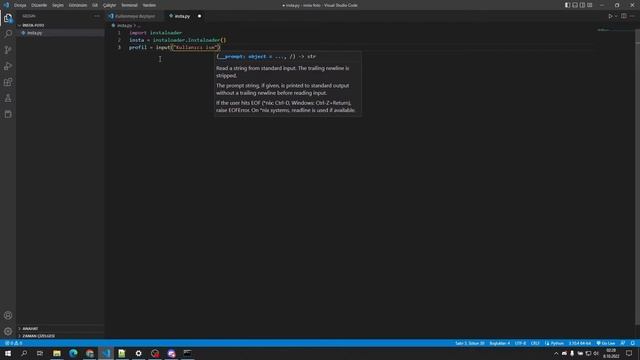Click code line 2 insta assignment
The width and height of the screenshot is (640, 360).
pos(177,40)
